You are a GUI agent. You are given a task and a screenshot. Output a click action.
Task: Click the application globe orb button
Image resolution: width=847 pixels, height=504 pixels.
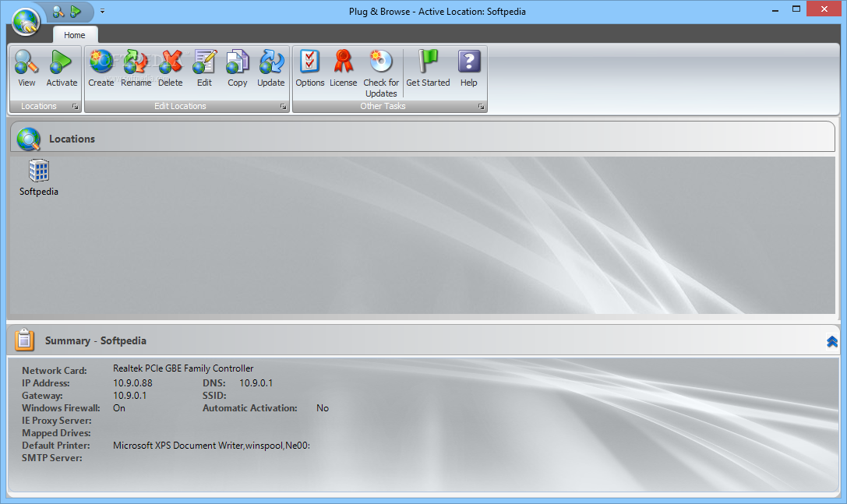(26, 22)
